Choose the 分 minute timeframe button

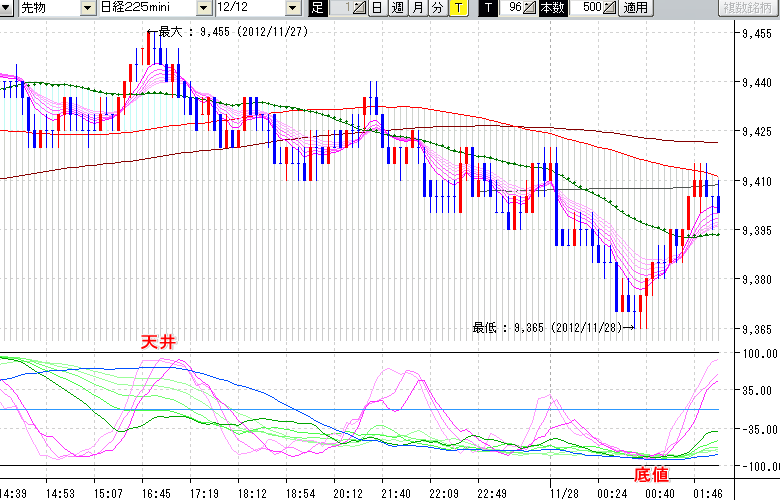click(x=437, y=9)
